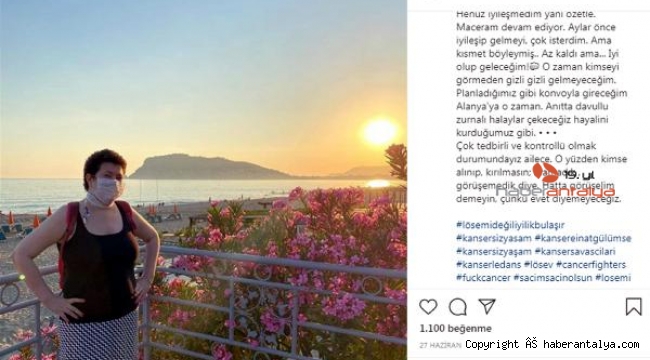Viewport: 650px width, 360px height.
Task: Save the post with the bookmark icon
Action: (633, 306)
